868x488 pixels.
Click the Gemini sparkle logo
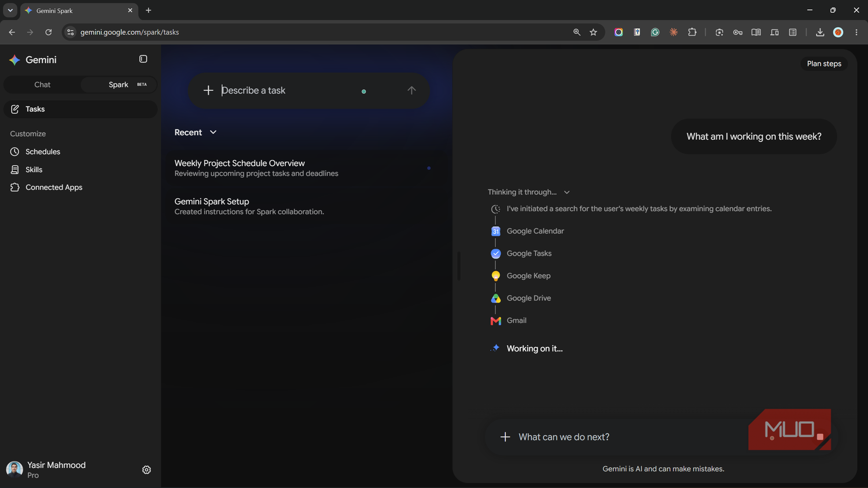pos(14,60)
